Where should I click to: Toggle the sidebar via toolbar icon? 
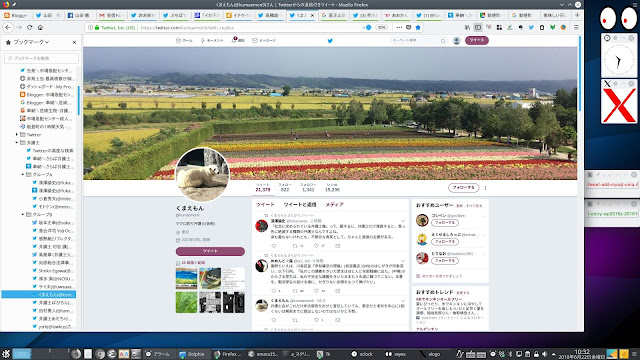(x=478, y=27)
